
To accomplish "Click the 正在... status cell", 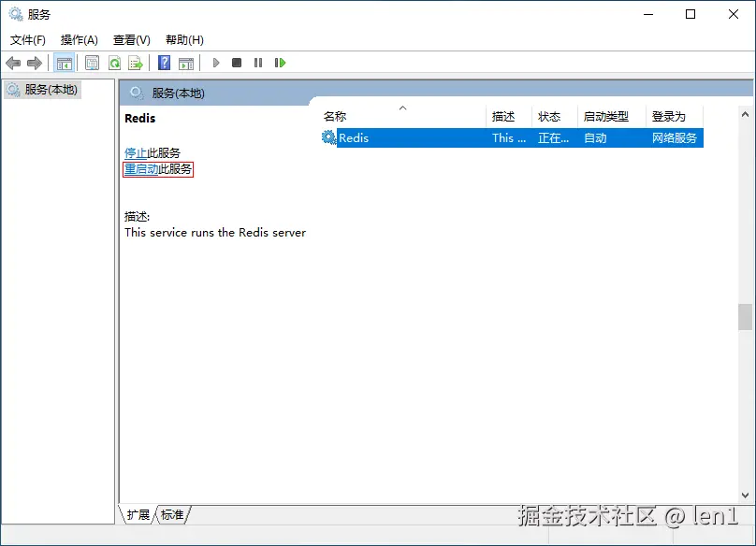I will pyautogui.click(x=554, y=138).
